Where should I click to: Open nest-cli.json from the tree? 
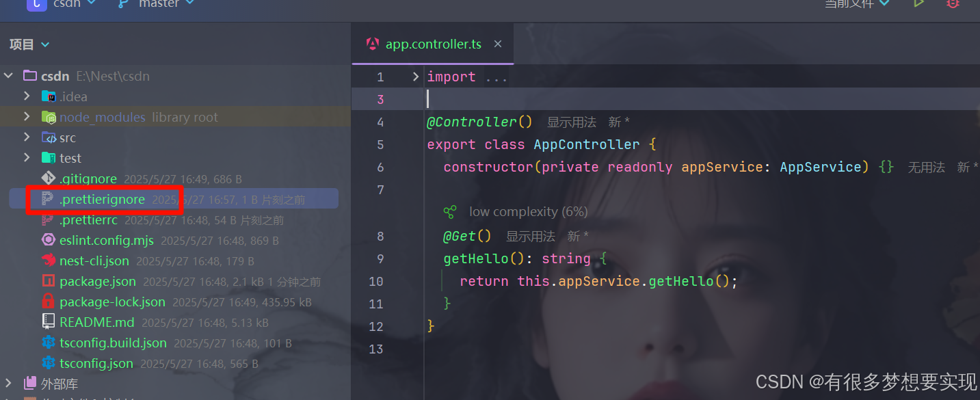tap(94, 261)
